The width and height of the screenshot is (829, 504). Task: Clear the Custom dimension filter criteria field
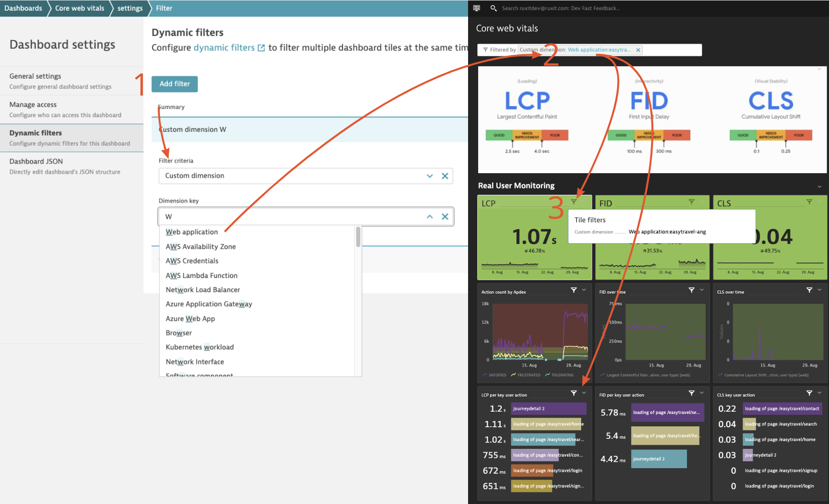pyautogui.click(x=445, y=176)
